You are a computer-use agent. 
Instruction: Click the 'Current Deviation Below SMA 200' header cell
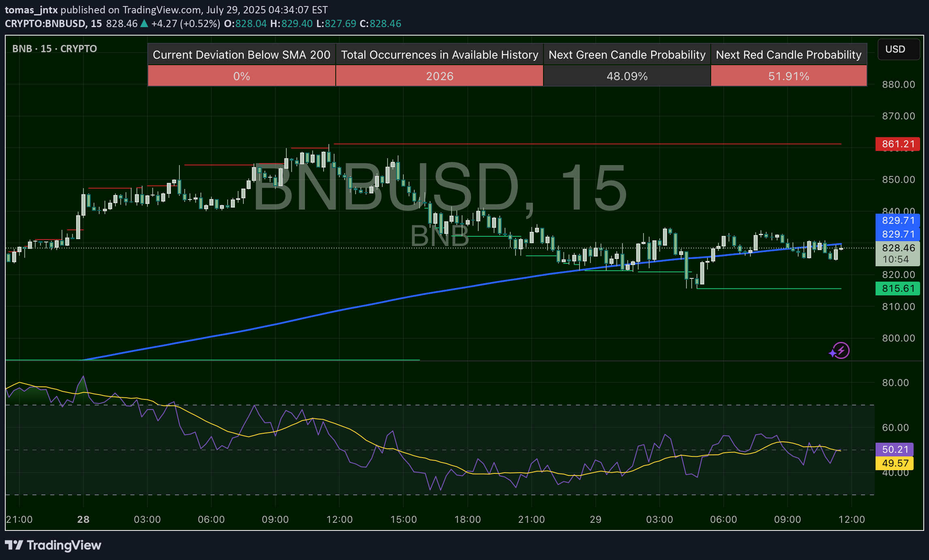tap(242, 55)
